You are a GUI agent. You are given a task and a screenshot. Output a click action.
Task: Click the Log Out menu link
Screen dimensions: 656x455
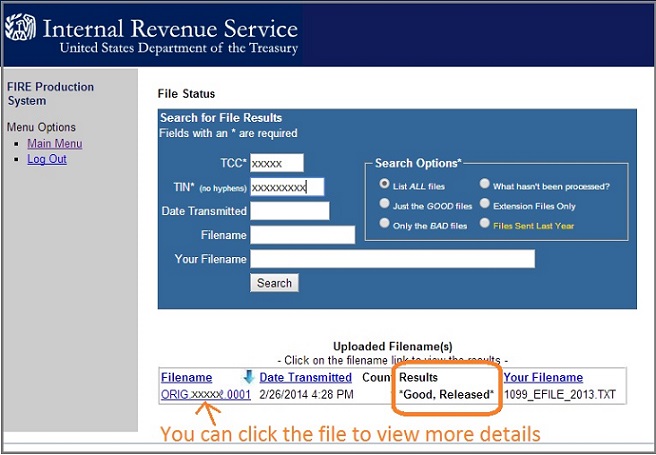[47, 159]
